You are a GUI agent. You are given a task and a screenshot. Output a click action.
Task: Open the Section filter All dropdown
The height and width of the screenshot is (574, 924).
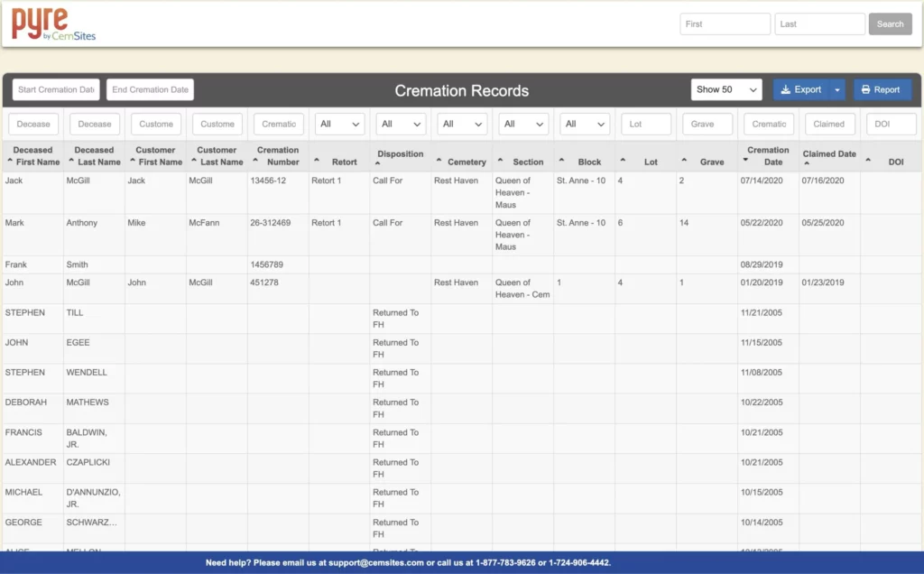tap(524, 125)
